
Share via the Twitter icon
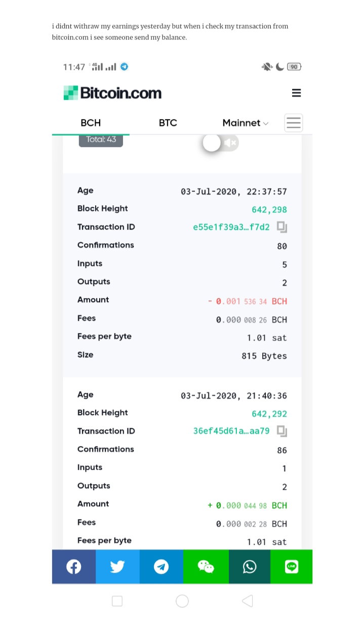117,567
